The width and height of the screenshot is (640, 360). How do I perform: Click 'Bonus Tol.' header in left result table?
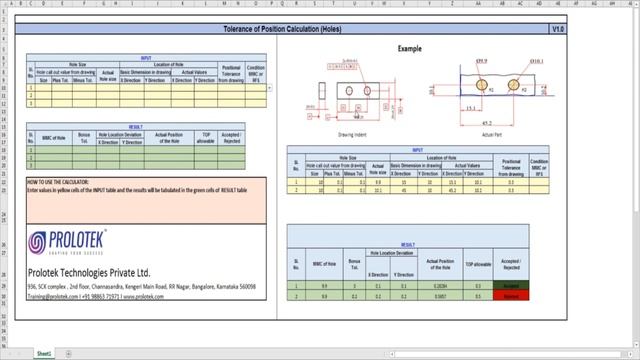coord(84,138)
